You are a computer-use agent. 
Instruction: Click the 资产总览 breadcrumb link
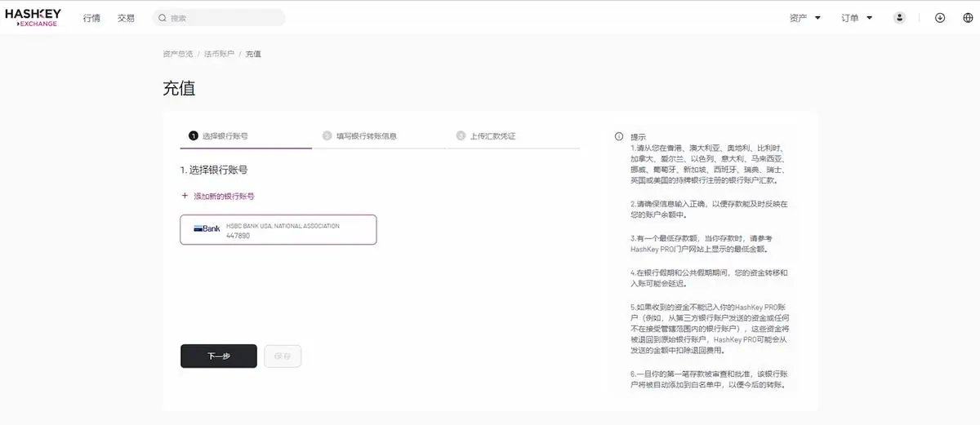tap(178, 54)
